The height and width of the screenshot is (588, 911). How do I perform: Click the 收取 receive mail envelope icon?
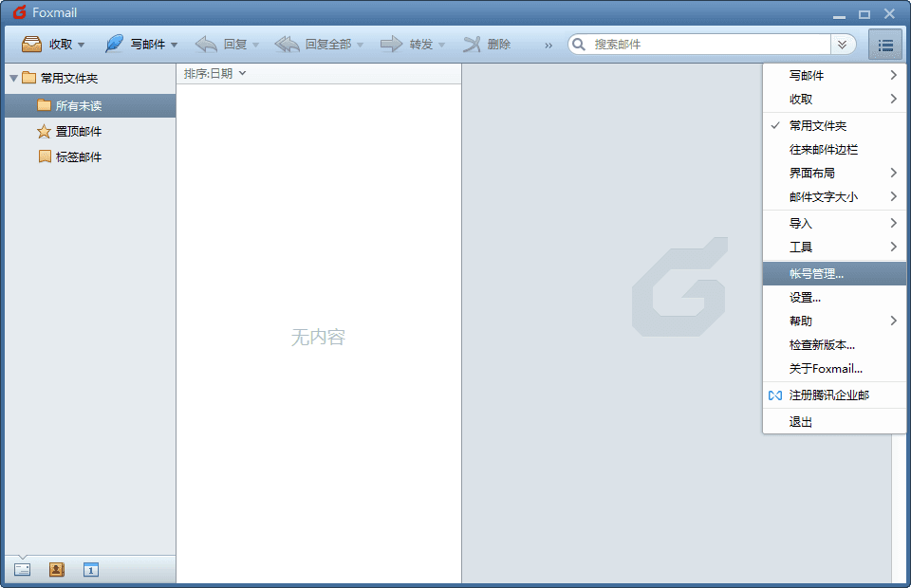click(32, 45)
